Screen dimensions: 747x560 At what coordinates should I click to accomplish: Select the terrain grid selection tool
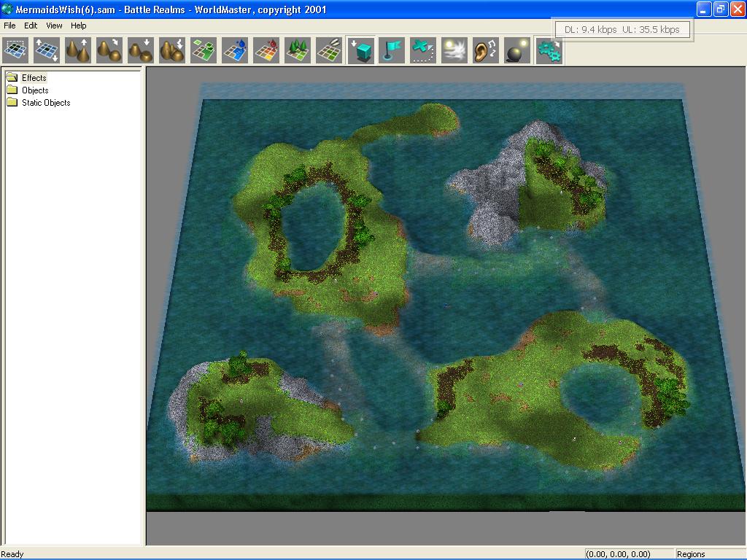pos(15,50)
